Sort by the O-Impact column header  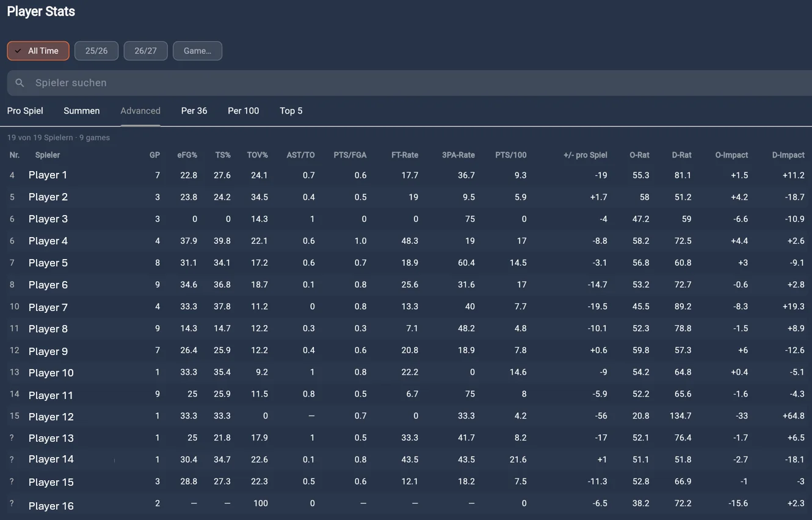(x=731, y=155)
